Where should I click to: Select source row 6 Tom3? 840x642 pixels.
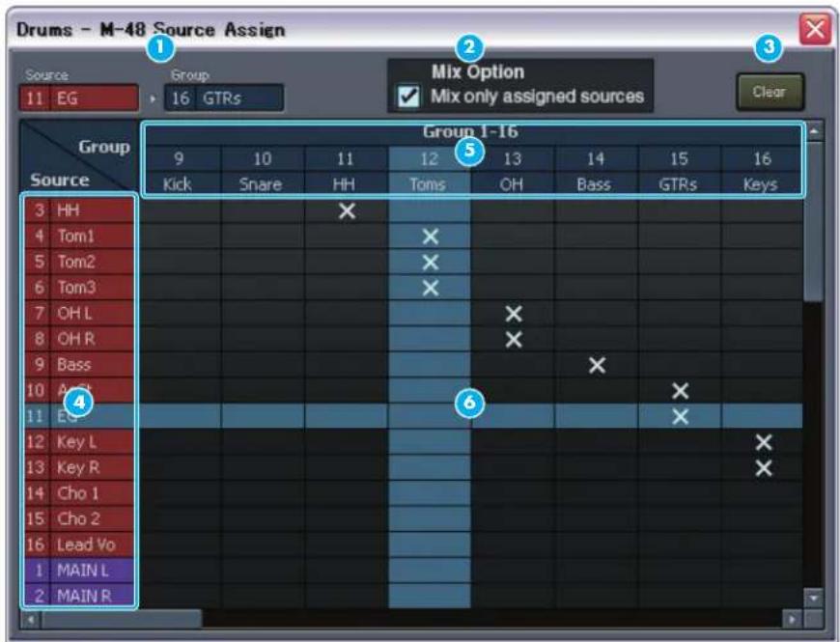pos(79,288)
